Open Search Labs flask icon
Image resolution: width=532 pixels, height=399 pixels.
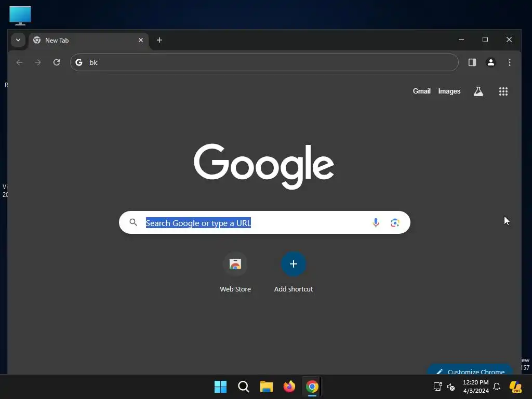click(x=478, y=91)
